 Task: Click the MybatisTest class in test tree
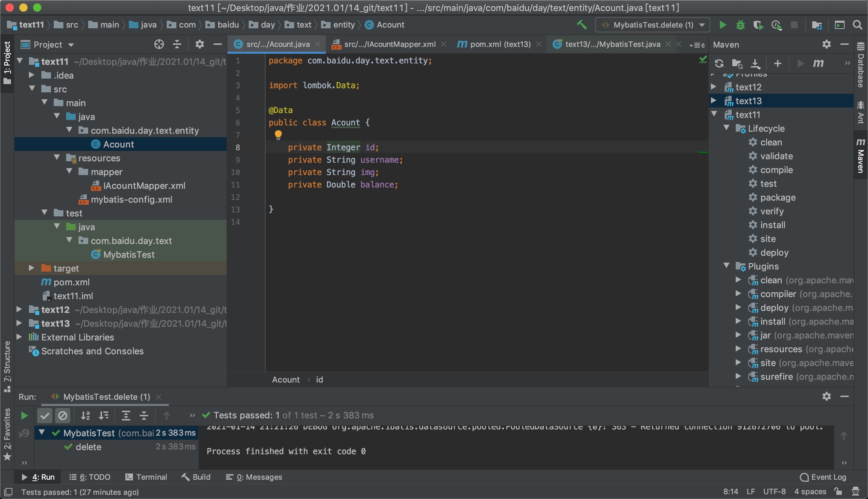click(128, 255)
